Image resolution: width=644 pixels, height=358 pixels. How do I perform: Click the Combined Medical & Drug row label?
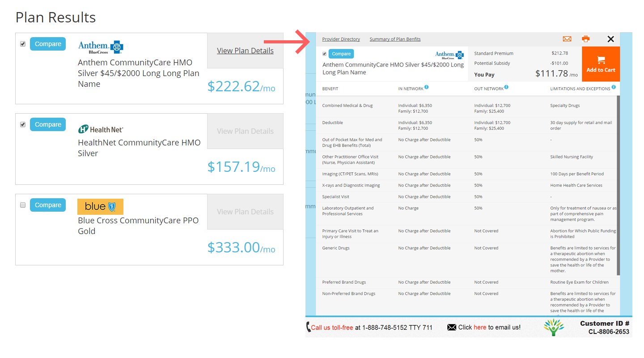tap(347, 106)
